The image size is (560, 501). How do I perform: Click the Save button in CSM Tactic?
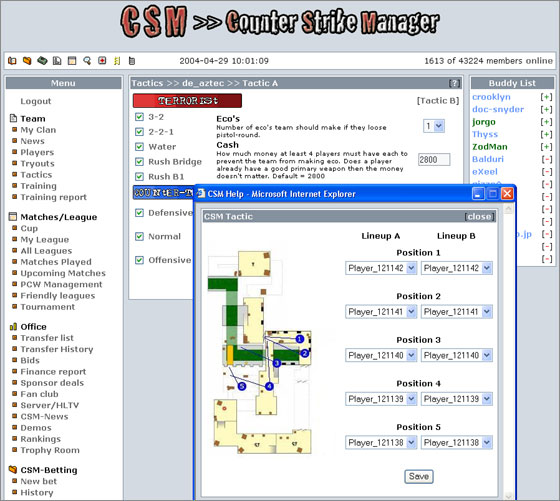419,476
